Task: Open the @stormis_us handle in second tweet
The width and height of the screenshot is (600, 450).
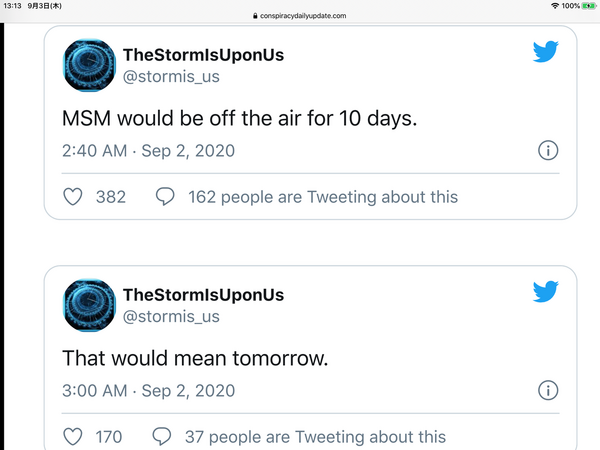Action: tap(171, 316)
